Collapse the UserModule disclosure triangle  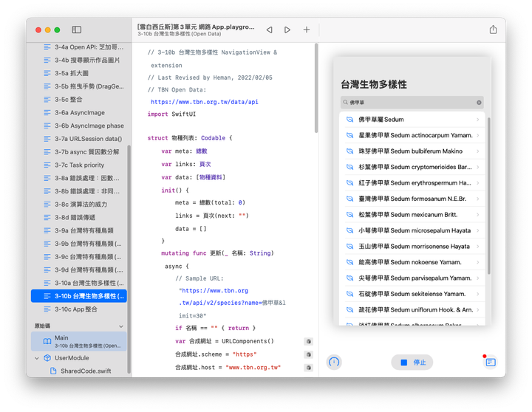pyautogui.click(x=37, y=358)
